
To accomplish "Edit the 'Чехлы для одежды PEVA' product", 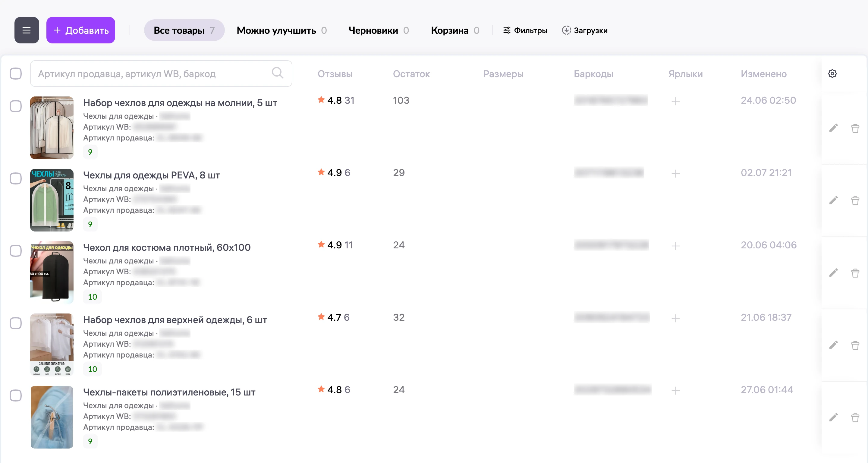I will tap(833, 200).
